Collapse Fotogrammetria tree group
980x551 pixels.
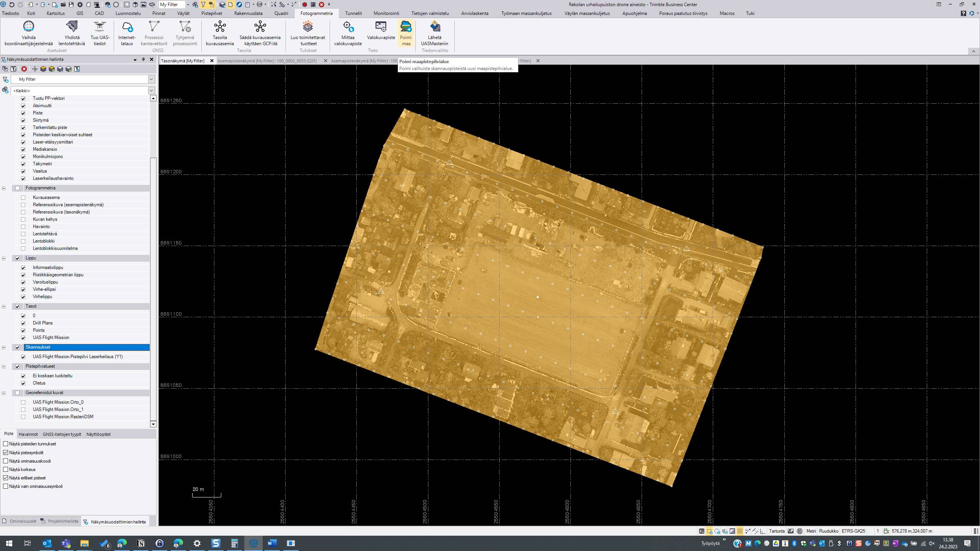4,188
